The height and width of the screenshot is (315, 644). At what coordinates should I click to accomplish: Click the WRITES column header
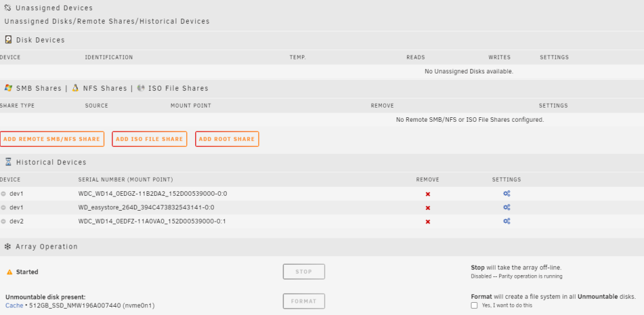500,57
